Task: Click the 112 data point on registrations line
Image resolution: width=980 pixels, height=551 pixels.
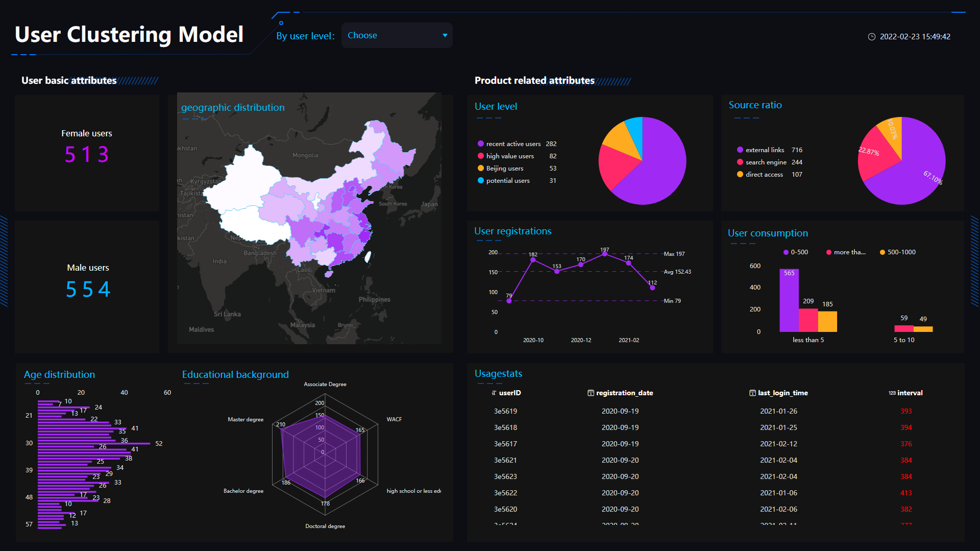Action: (x=652, y=288)
